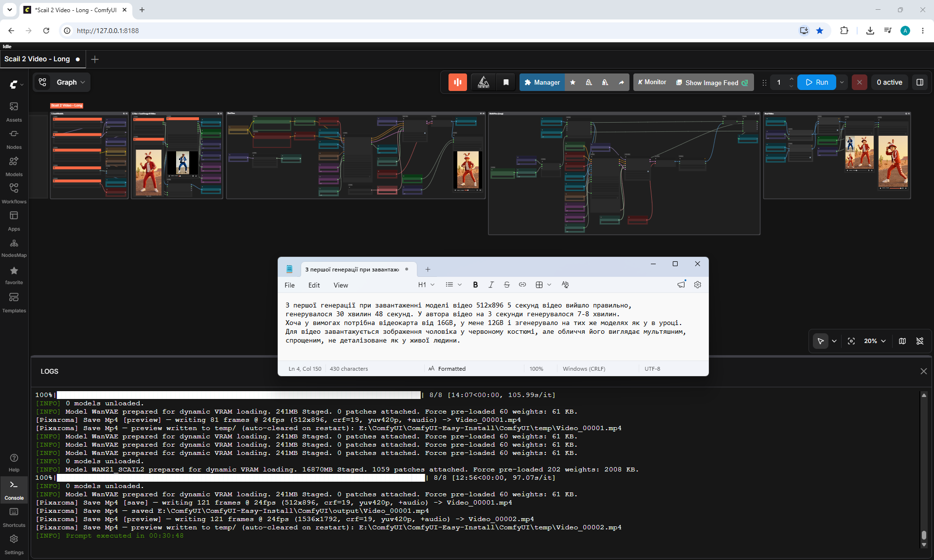Open the ComfyUI Manager

542,82
